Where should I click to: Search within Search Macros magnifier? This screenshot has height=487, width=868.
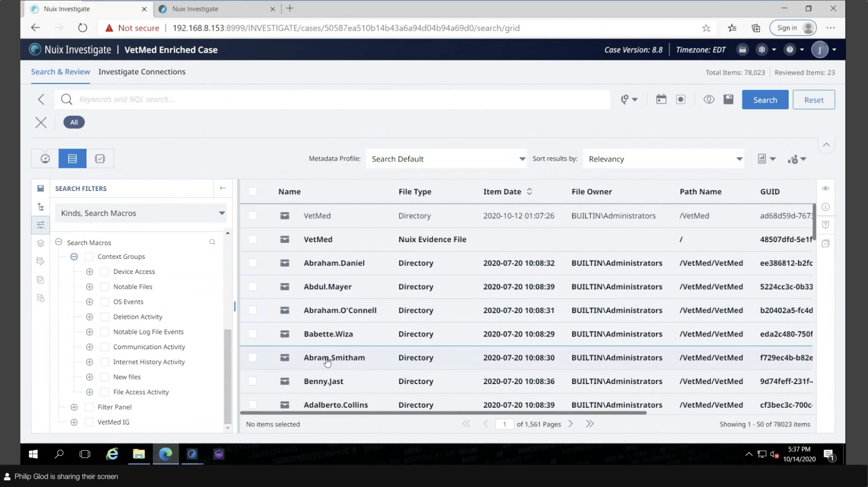(x=212, y=242)
